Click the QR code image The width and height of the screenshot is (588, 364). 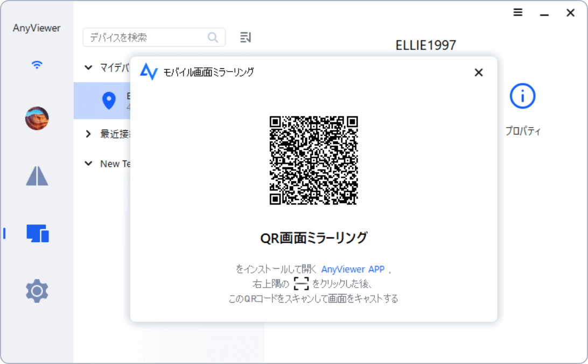click(313, 160)
